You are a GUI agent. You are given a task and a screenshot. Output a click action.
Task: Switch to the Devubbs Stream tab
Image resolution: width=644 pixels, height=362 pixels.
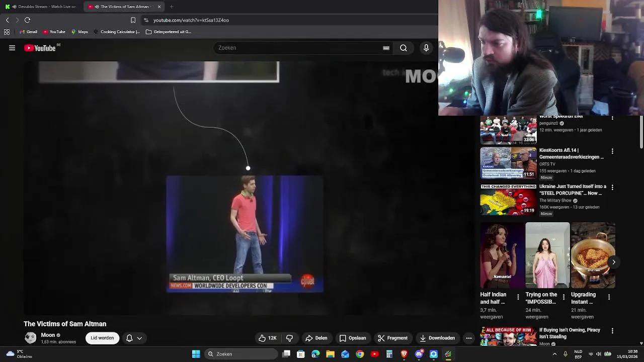coord(42,7)
